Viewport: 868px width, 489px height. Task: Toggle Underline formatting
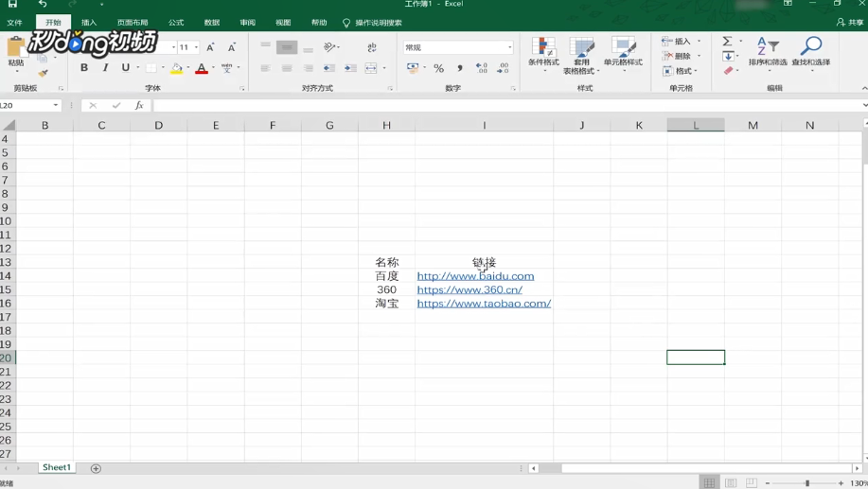[x=126, y=67]
